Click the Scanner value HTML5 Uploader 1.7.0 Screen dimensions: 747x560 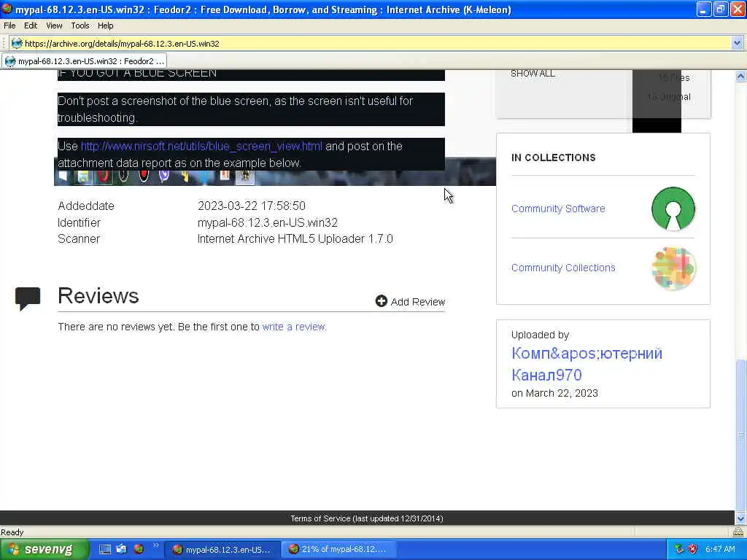point(295,238)
